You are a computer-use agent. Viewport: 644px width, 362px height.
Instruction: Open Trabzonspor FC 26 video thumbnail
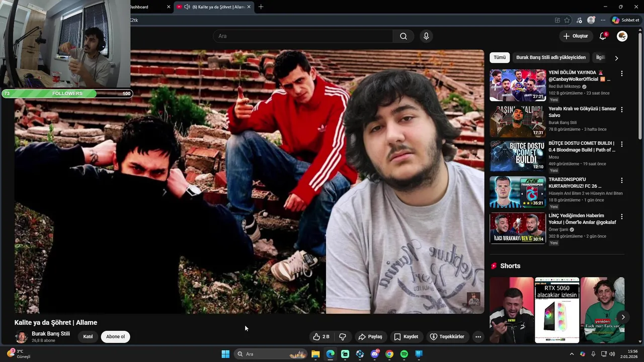[x=518, y=192]
